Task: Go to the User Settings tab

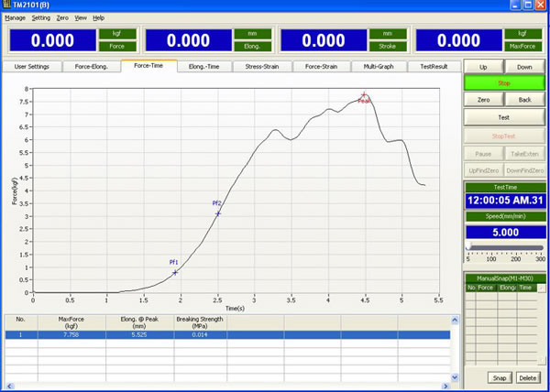Action: click(31, 67)
